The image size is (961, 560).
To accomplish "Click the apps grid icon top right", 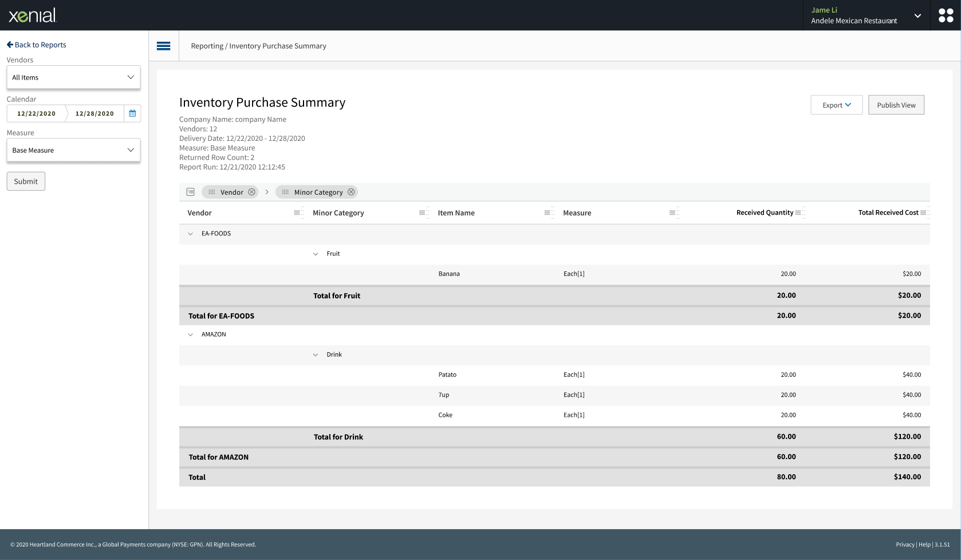I will coord(946,15).
